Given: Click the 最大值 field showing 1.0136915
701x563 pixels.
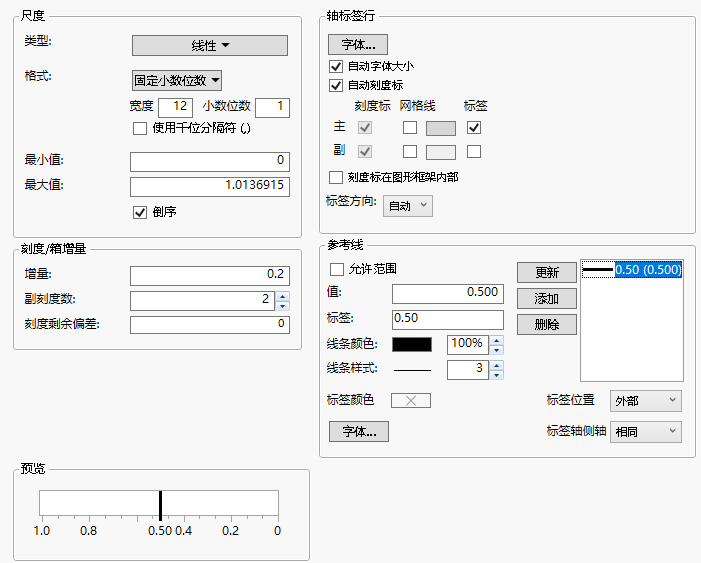Looking at the screenshot, I should click(210, 186).
